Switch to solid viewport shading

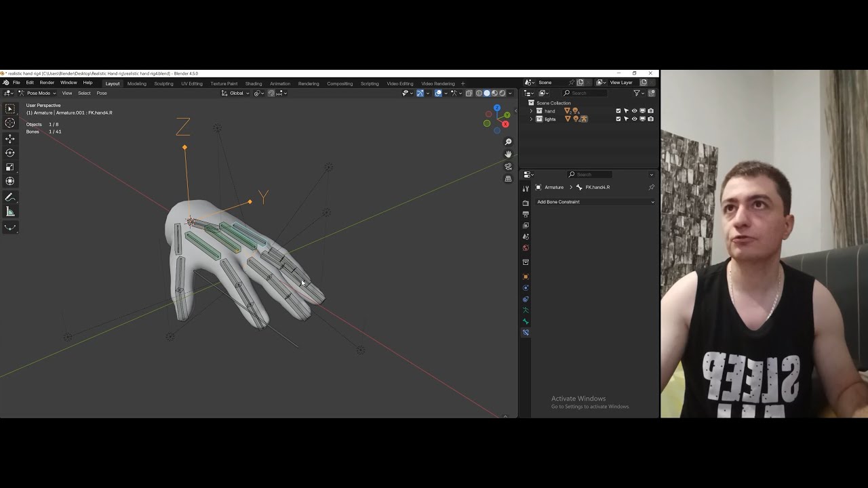point(486,93)
